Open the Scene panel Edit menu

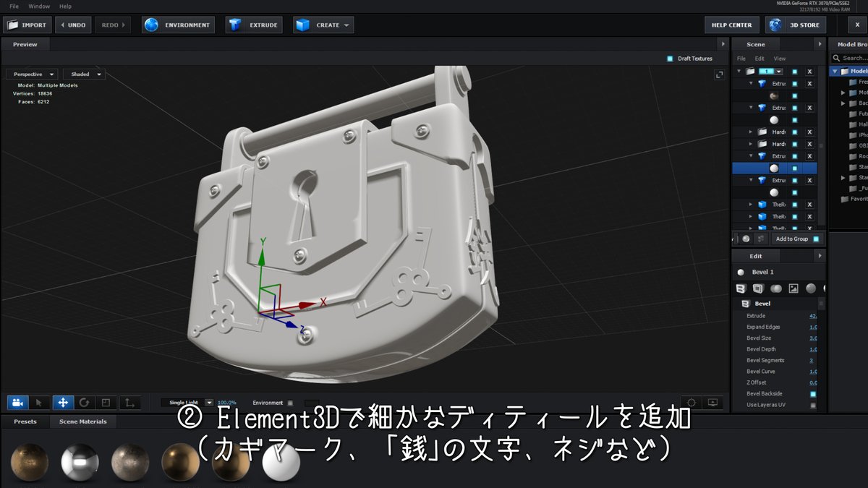759,59
